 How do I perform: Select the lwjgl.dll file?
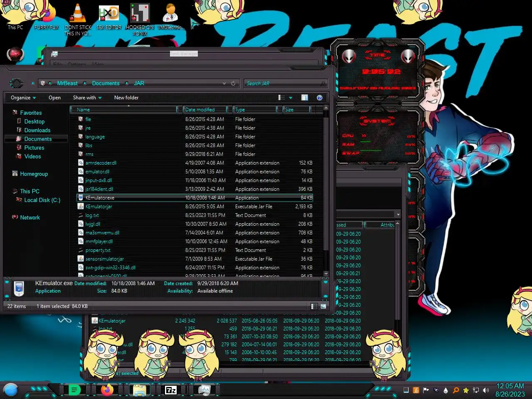click(x=195, y=224)
